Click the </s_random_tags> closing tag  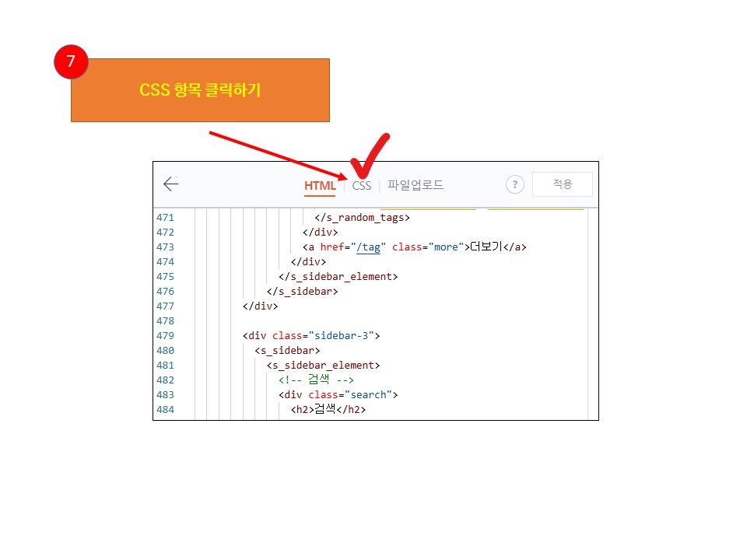click(x=362, y=218)
